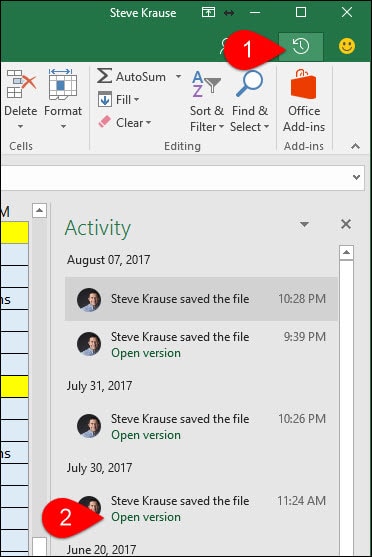Open the Clear dropdown menu
Viewport: 372px width, 557px height.
coord(125,123)
